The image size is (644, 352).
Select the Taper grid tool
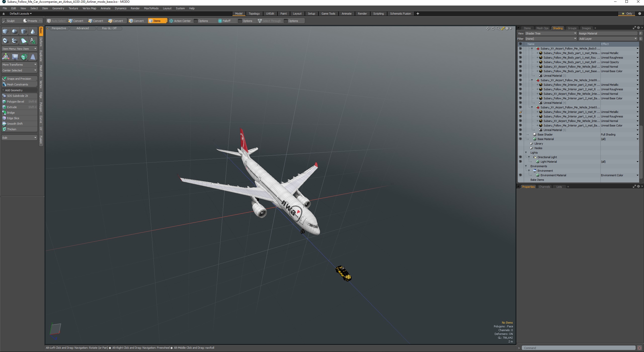(x=33, y=57)
